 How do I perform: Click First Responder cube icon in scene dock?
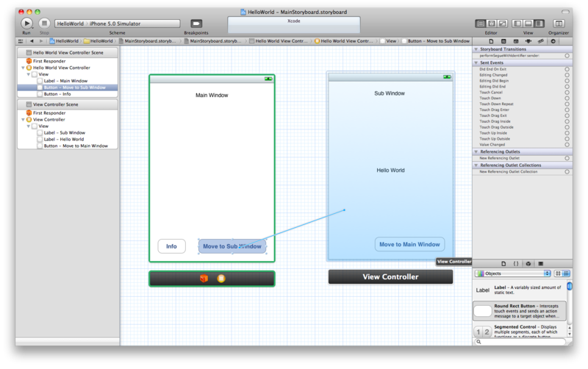click(x=204, y=279)
